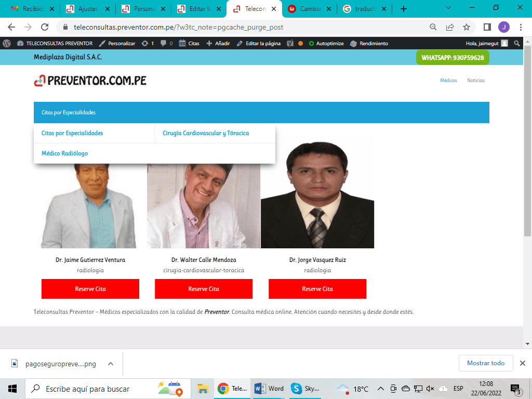This screenshot has height=399, width=532.
Task: Switch to the Editar la página tab
Action: (x=199, y=9)
